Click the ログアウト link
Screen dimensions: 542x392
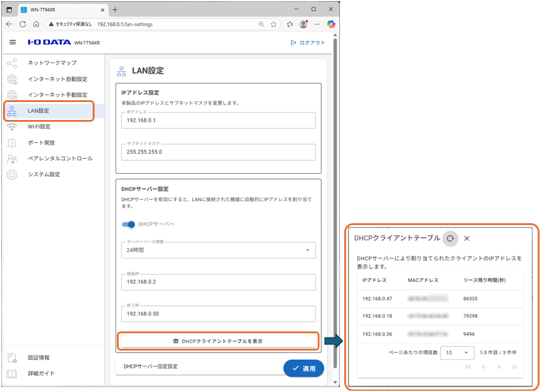(x=308, y=43)
